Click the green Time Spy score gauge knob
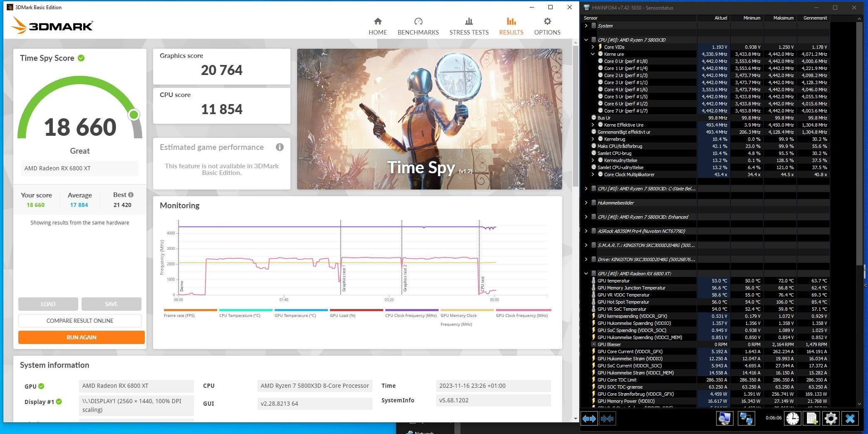The image size is (868, 434). point(134,115)
